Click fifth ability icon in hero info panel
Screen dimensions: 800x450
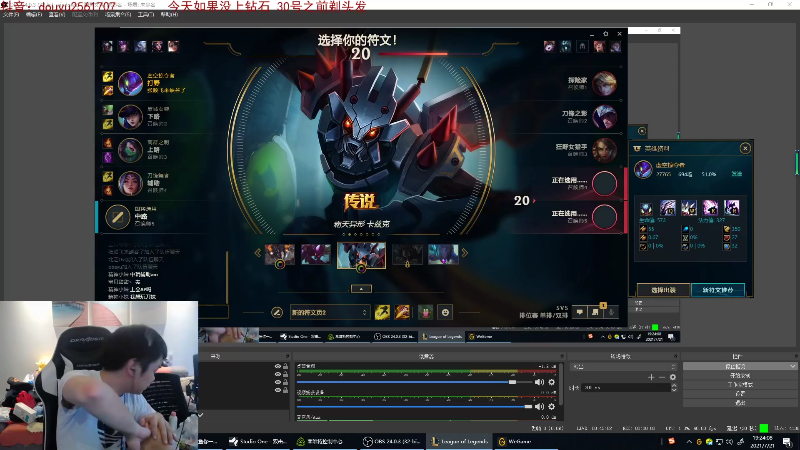[732, 208]
